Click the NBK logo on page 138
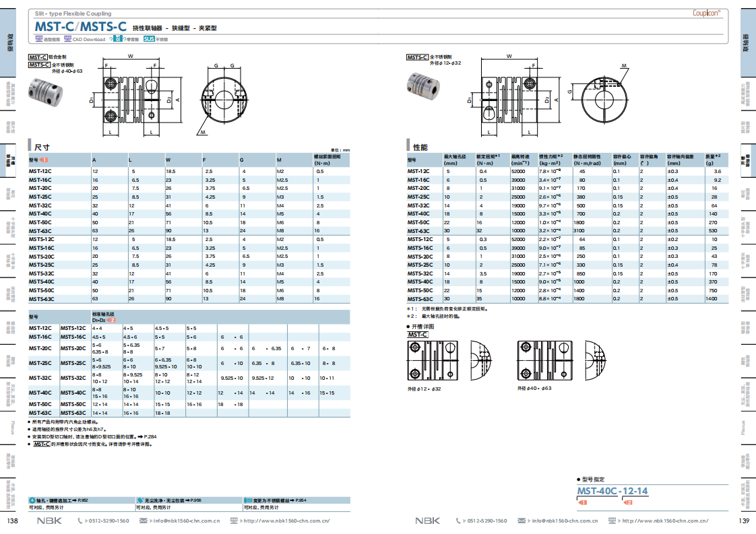Viewport: 756px width, 534px height. tap(49, 521)
